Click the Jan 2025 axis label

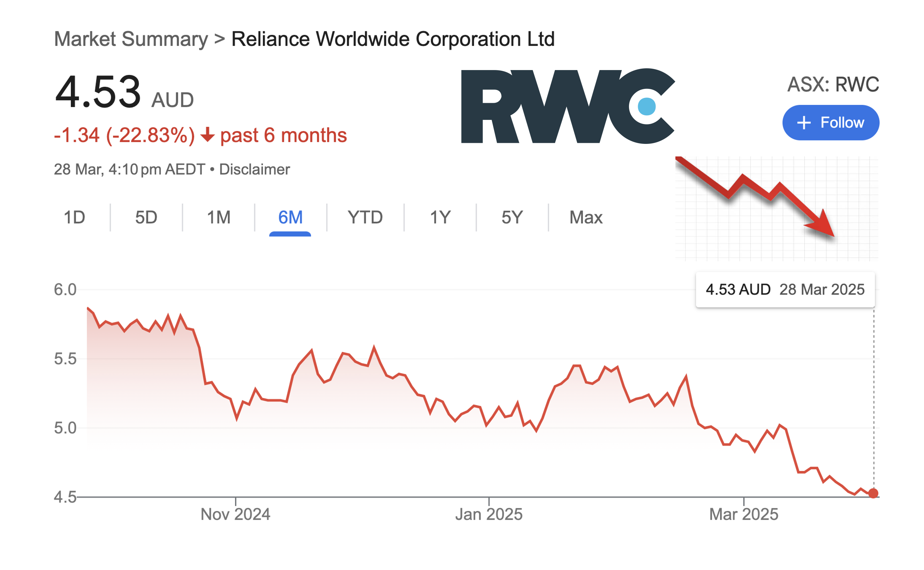[488, 514]
